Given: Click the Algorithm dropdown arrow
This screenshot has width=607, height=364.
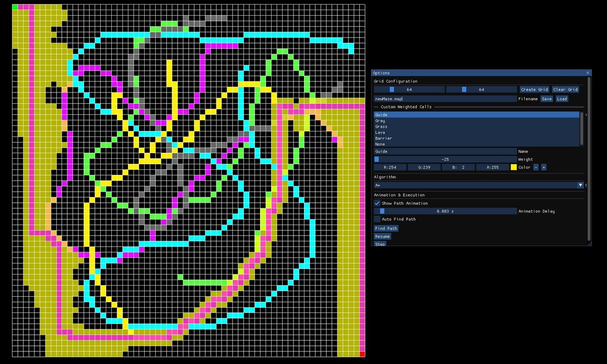Looking at the screenshot, I should click(x=580, y=185).
